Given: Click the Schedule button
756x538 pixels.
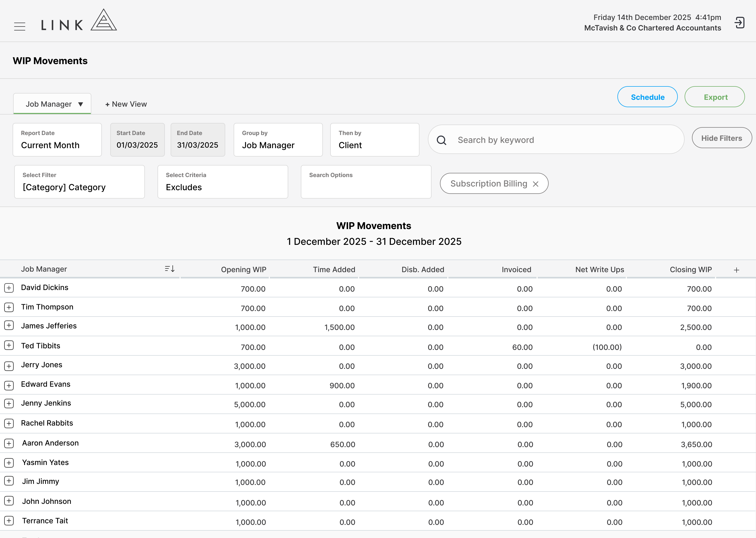Looking at the screenshot, I should [x=647, y=97].
